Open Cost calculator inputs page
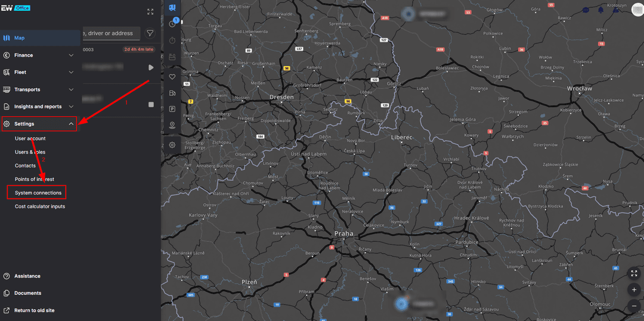Screen dimensions: 644x321 (x=40, y=207)
